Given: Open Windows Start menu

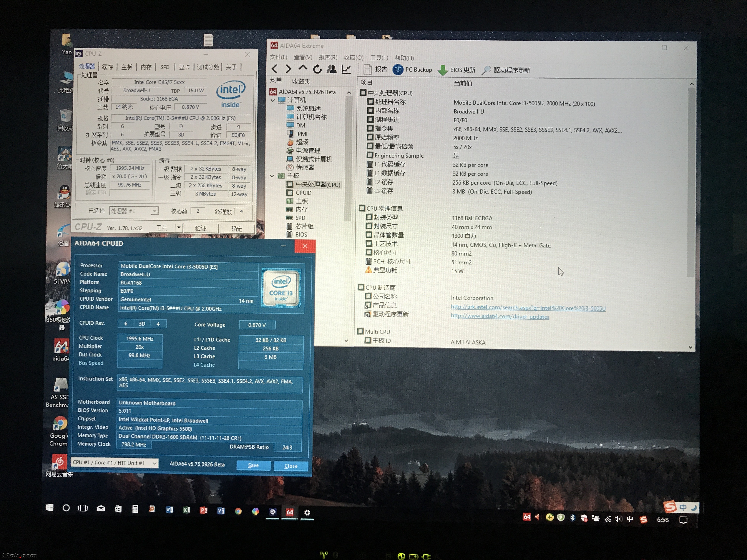Looking at the screenshot, I should click(x=50, y=508).
